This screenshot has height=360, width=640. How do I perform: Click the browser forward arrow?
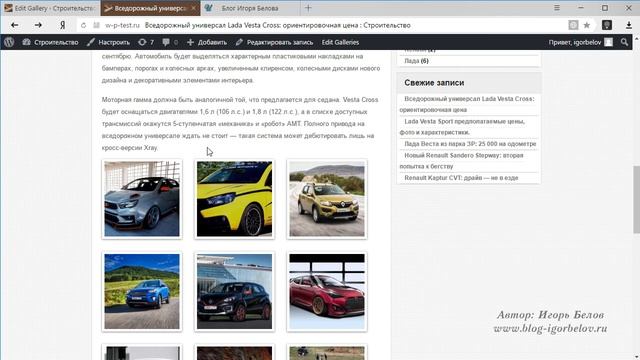38,25
